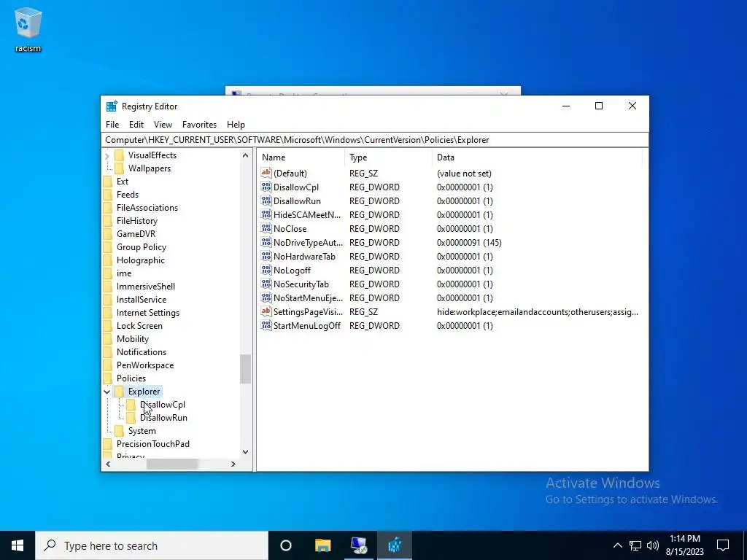Viewport: 747px width, 560px height.
Task: Select the Group Policy key
Action: point(142,247)
